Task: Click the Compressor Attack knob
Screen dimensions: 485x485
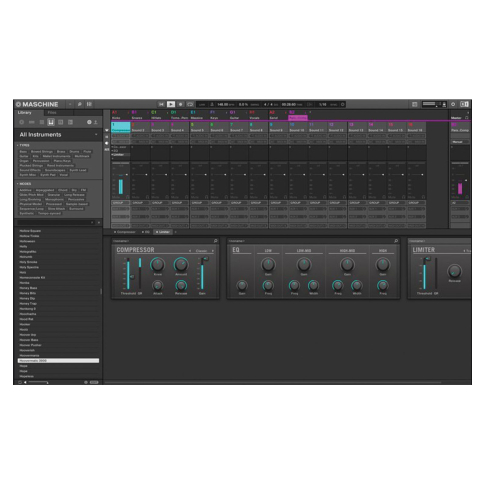Action: [157, 286]
